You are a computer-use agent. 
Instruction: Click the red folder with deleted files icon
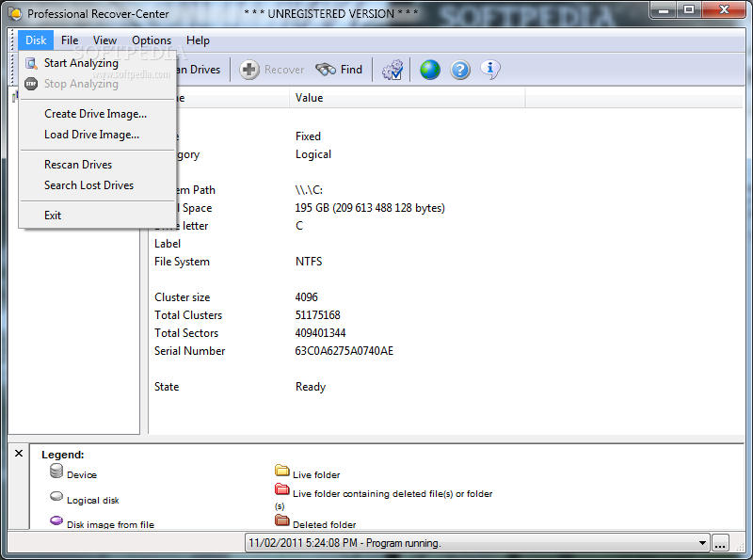tap(281, 489)
